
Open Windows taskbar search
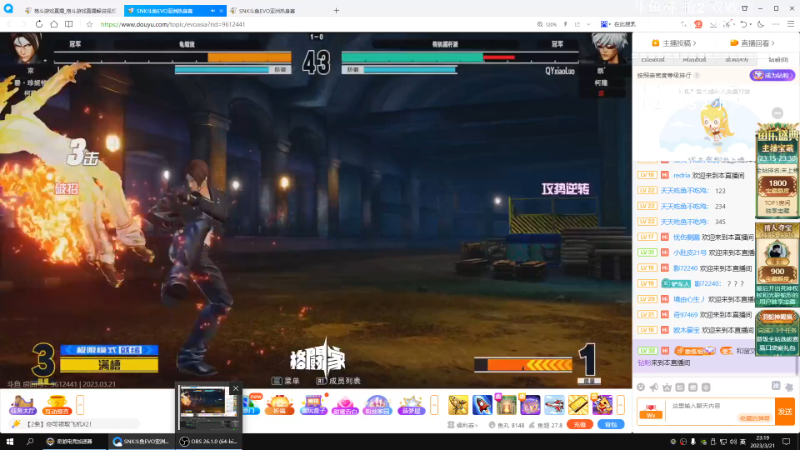pos(30,441)
